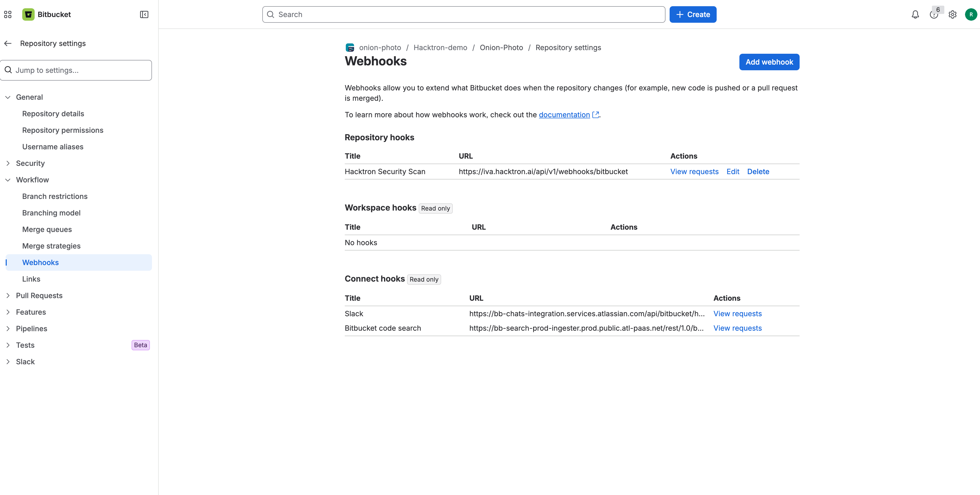Open Repository details settings

point(53,114)
